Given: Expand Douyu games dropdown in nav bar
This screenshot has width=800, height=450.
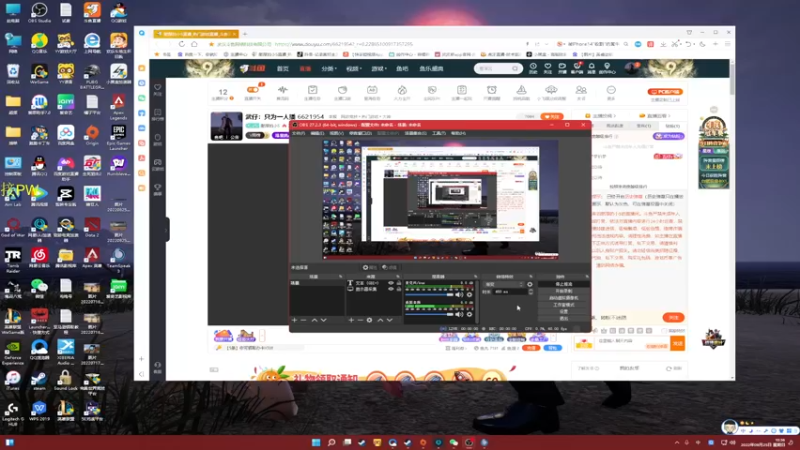Looking at the screenshot, I should point(379,68).
